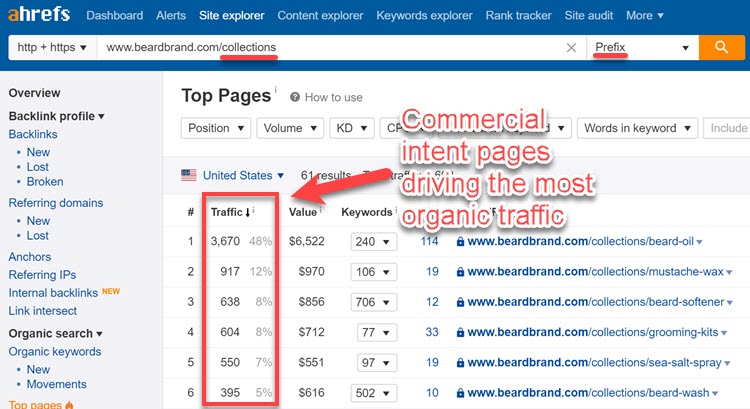This screenshot has height=409, width=750.
Task: Click the Include filter field
Action: 727,128
